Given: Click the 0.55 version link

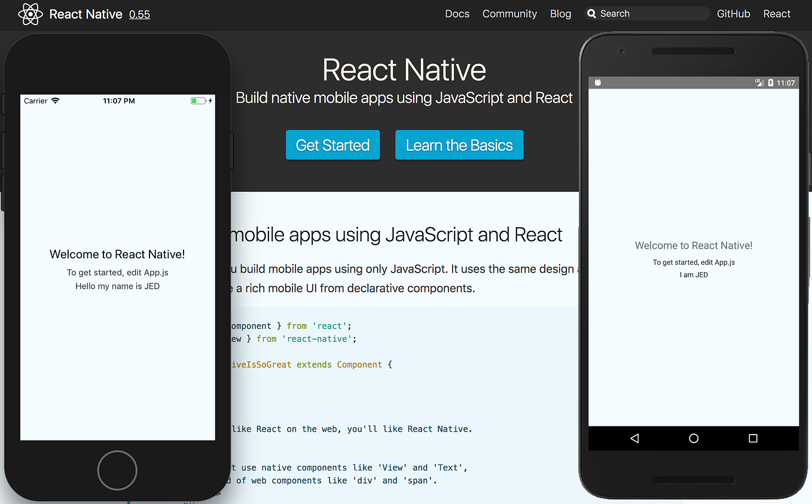Looking at the screenshot, I should (139, 14).
